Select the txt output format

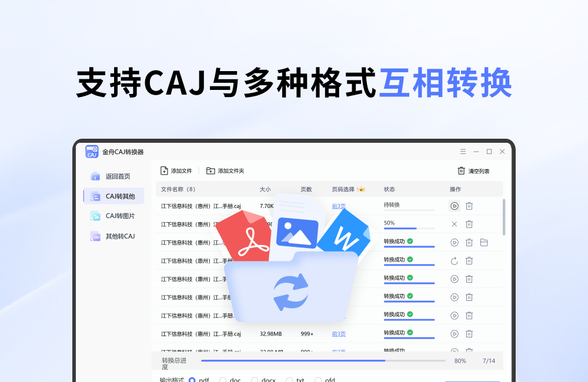(289, 380)
